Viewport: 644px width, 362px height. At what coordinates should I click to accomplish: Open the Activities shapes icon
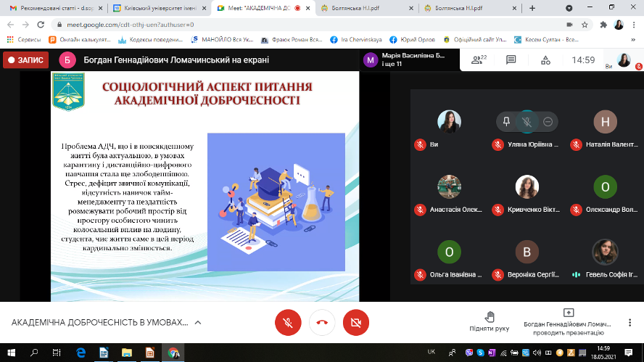tap(545, 60)
